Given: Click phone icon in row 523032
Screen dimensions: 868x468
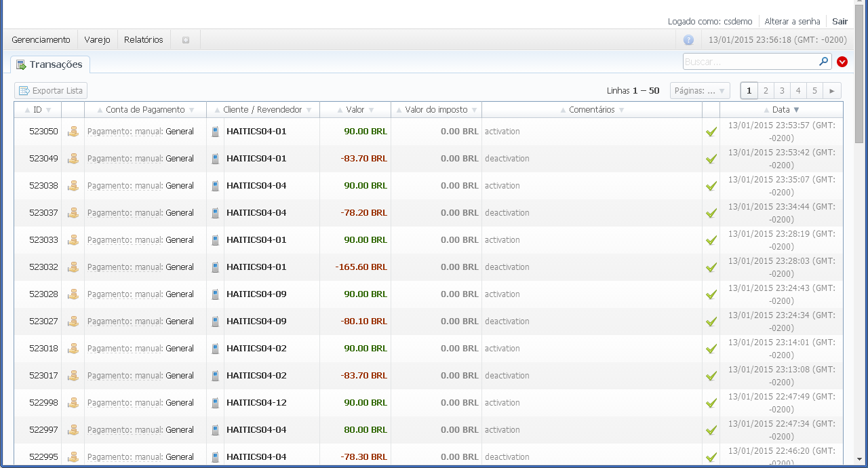Looking at the screenshot, I should click(x=216, y=267).
